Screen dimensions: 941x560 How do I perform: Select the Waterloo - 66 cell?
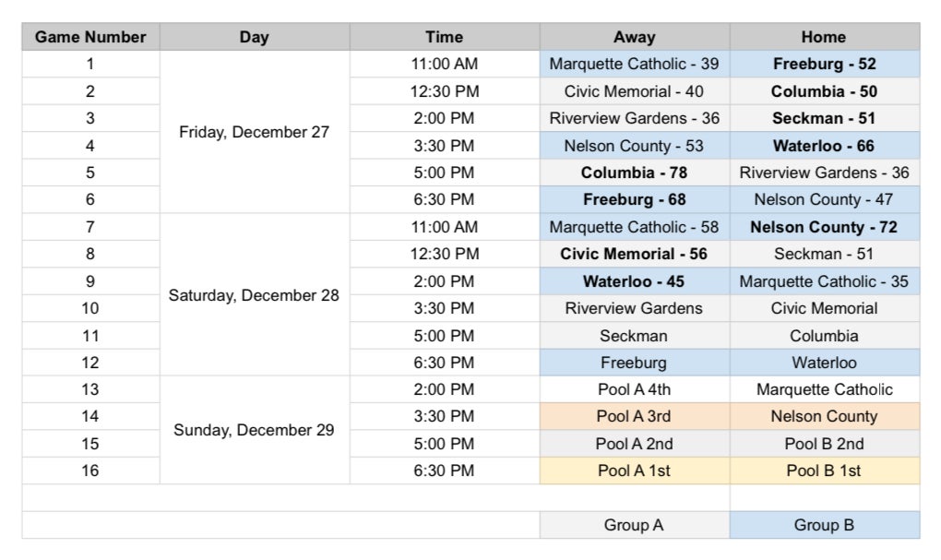coord(824,146)
